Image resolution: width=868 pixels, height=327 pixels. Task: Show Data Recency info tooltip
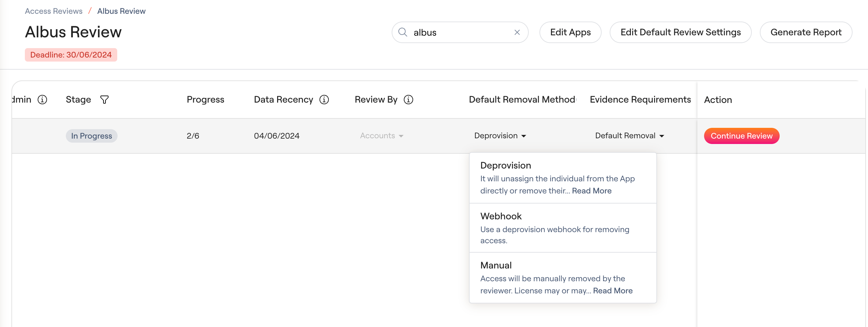324,100
